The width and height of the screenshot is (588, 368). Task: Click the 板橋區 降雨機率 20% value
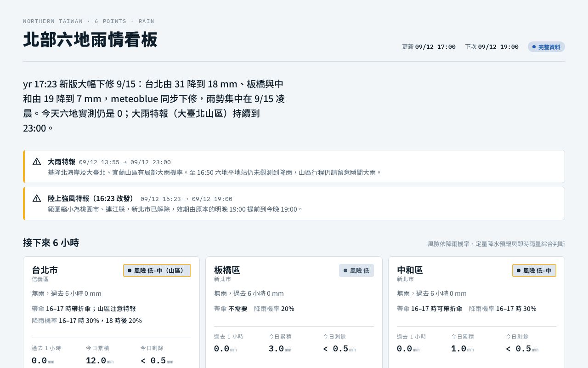tap(288, 309)
